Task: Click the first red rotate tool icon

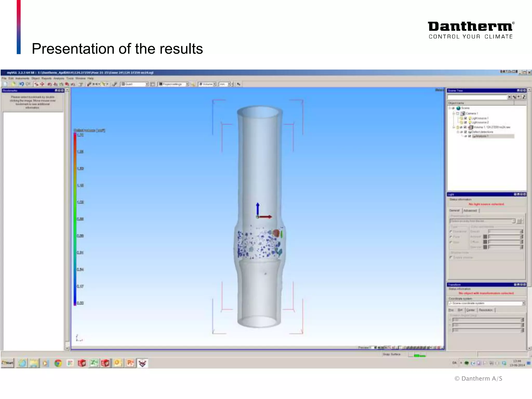Action: coord(36,84)
